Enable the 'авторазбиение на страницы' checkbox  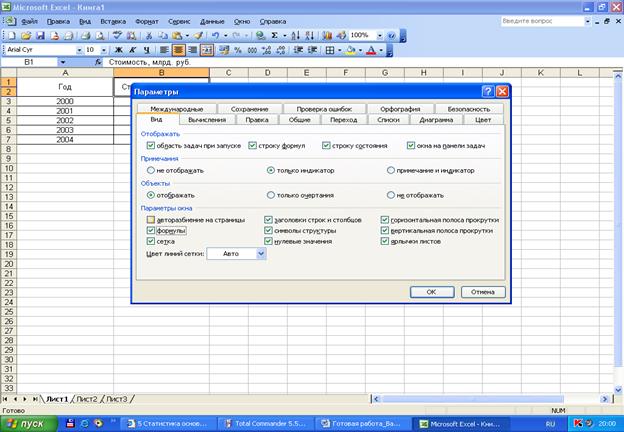point(151,219)
